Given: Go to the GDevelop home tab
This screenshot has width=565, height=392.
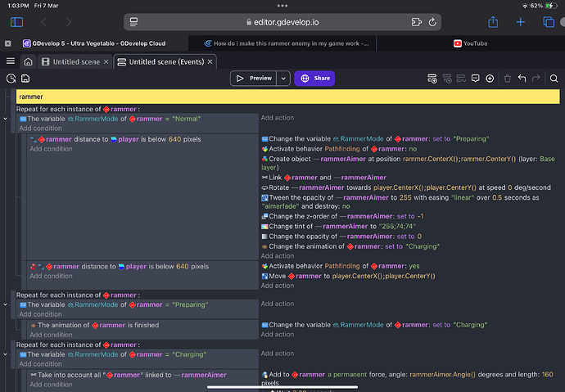Looking at the screenshot, I should point(28,62).
